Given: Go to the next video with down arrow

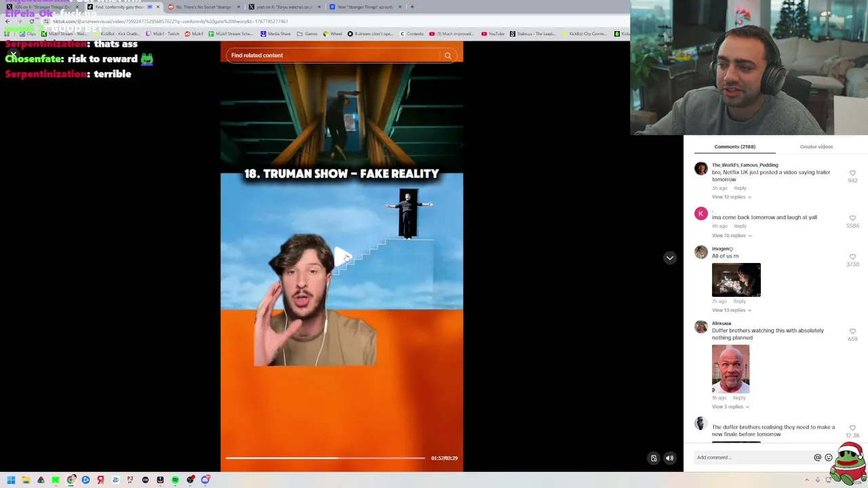Looking at the screenshot, I should tap(669, 258).
